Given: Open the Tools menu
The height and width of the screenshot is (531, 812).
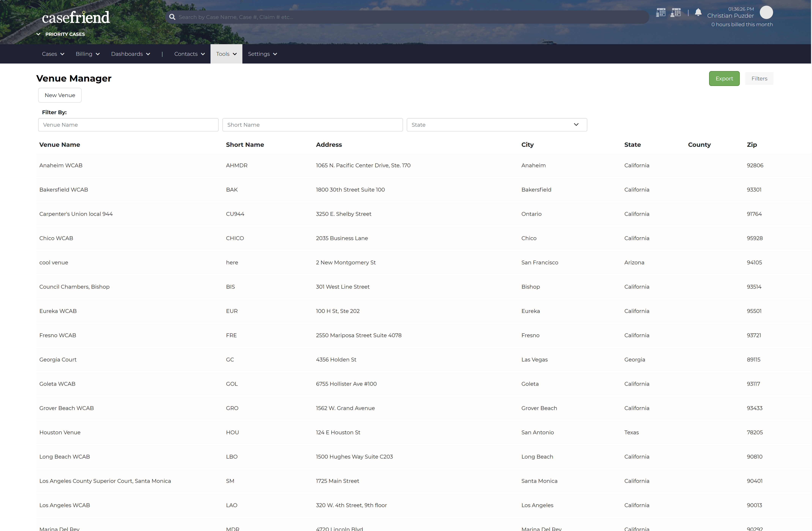Looking at the screenshot, I should [x=226, y=54].
